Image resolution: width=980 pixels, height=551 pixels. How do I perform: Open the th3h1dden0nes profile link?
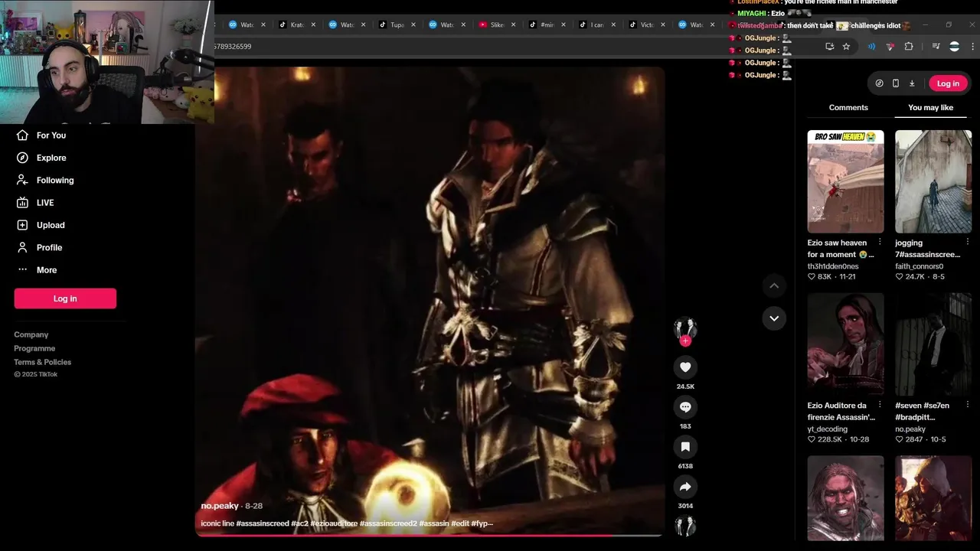coord(833,266)
